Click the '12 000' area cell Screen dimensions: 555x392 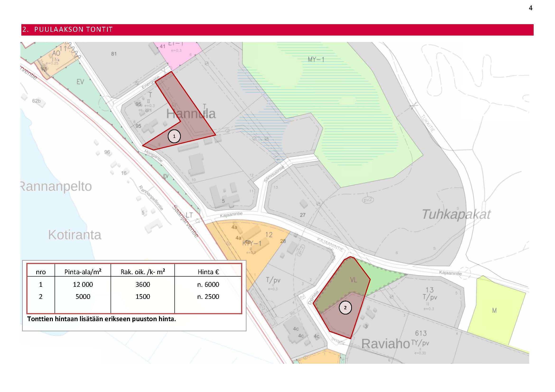point(83,284)
